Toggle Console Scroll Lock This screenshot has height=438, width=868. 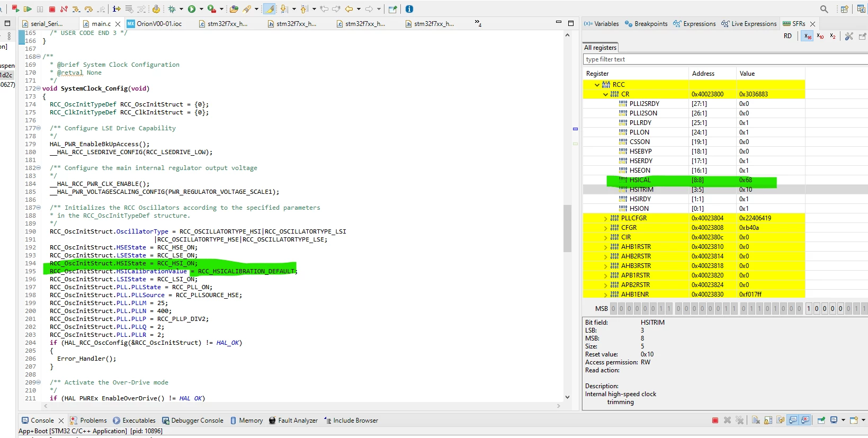click(768, 420)
